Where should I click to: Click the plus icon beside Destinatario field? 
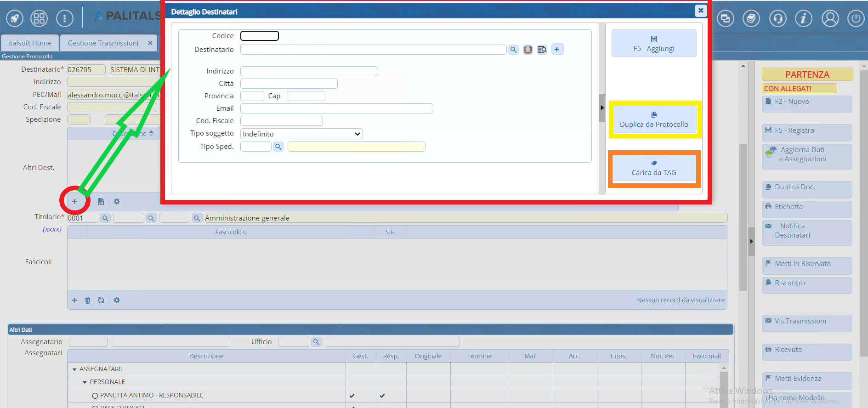pos(556,50)
